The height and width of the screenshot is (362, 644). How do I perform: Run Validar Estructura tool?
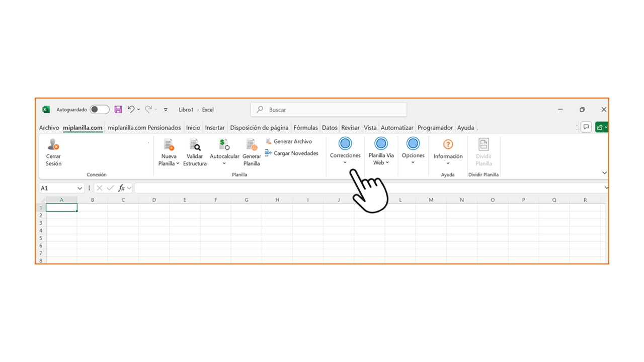(x=195, y=145)
